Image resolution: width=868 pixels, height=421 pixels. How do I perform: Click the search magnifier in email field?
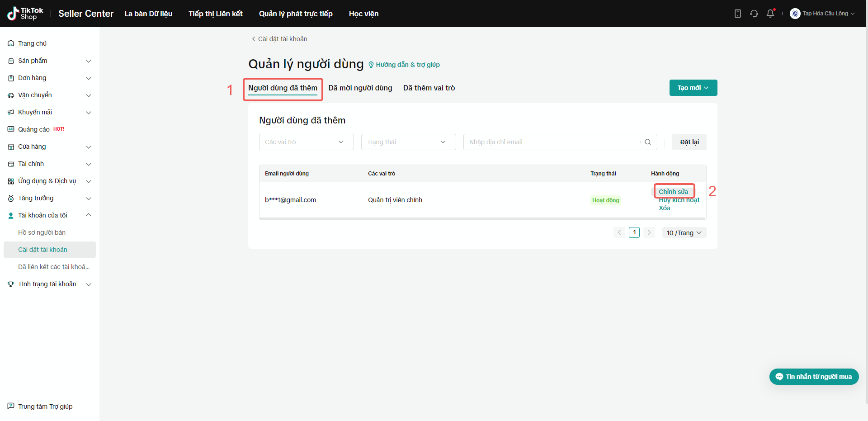click(x=647, y=142)
